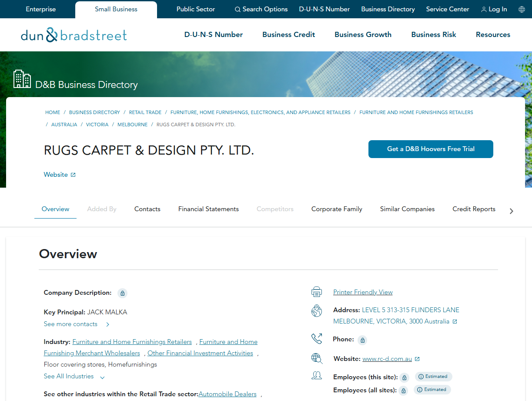Click the lock icon beside Company Description

tap(122, 293)
